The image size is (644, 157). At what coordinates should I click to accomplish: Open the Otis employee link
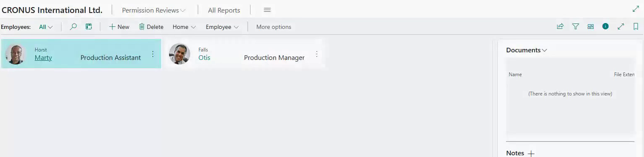pos(204,58)
